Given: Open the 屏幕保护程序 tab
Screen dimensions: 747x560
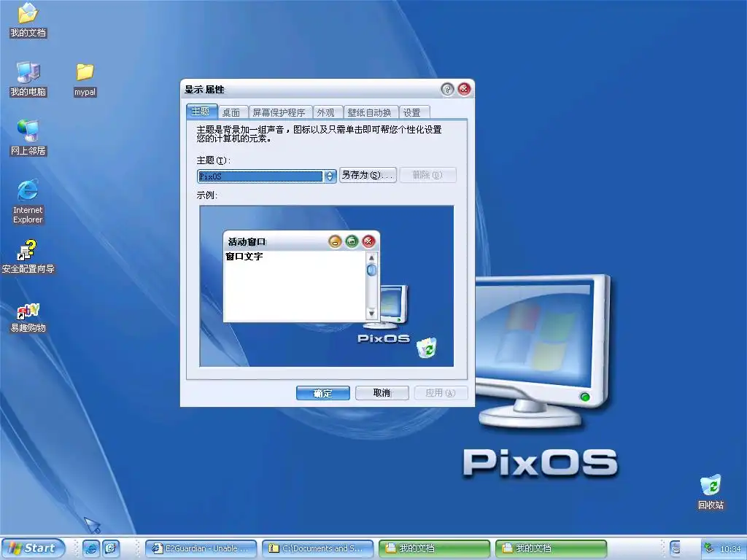Looking at the screenshot, I should pyautogui.click(x=279, y=112).
